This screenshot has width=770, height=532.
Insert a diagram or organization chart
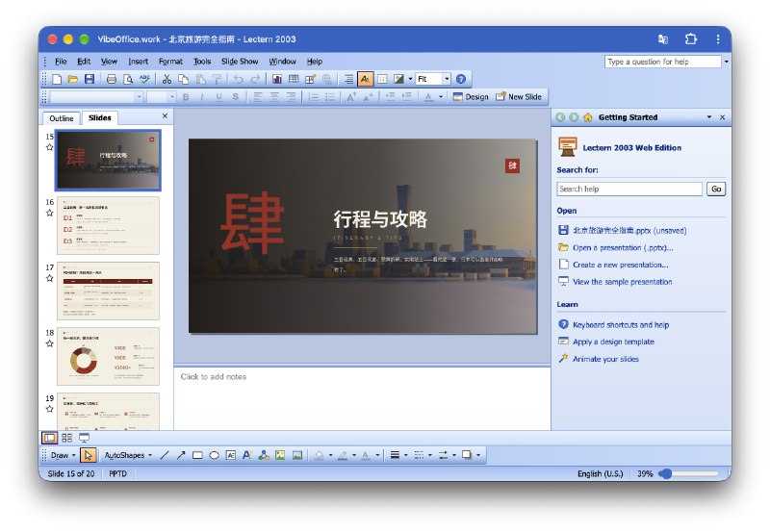pos(264,455)
